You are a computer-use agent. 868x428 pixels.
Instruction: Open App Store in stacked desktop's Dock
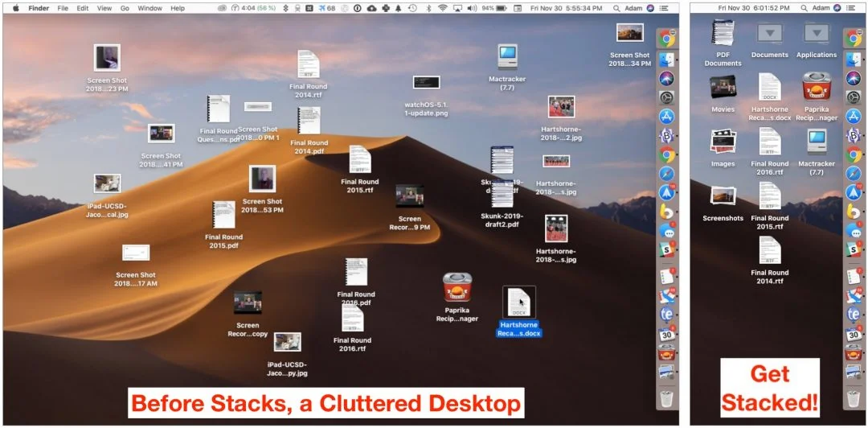(854, 117)
